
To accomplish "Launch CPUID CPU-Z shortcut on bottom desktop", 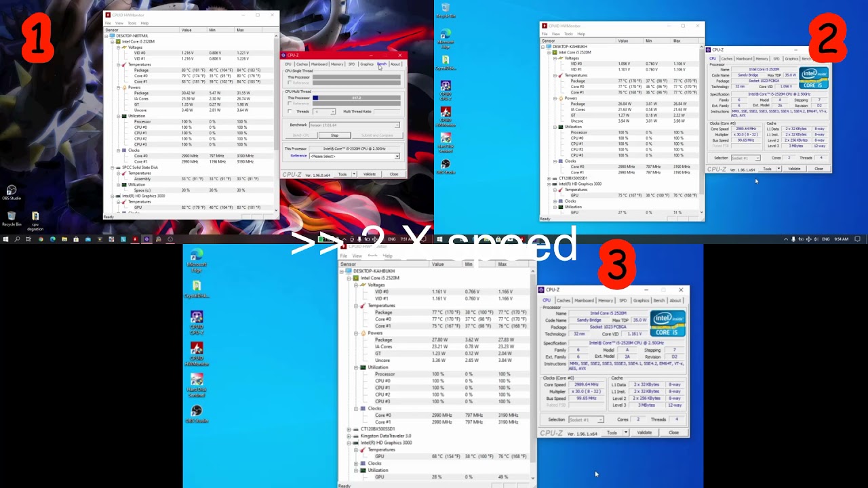I will tap(197, 322).
